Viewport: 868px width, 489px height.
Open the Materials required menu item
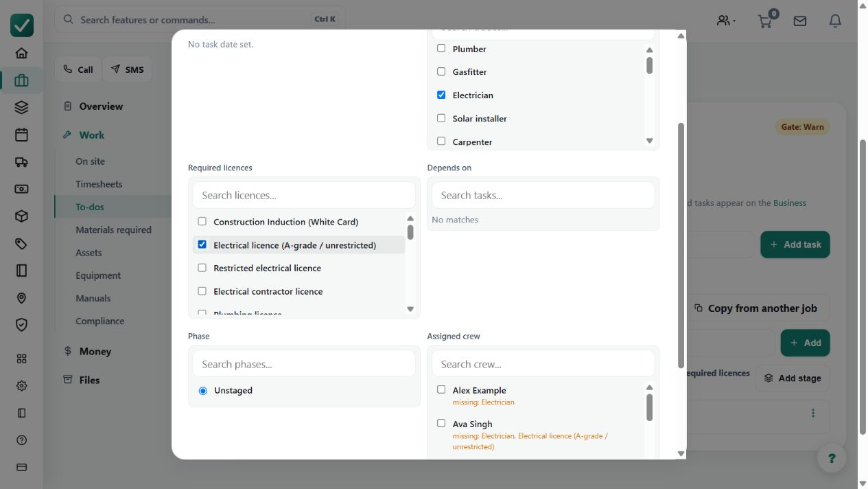click(113, 230)
